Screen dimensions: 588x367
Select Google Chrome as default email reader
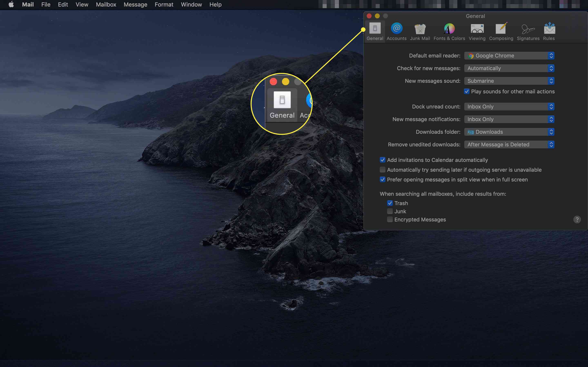tap(509, 55)
